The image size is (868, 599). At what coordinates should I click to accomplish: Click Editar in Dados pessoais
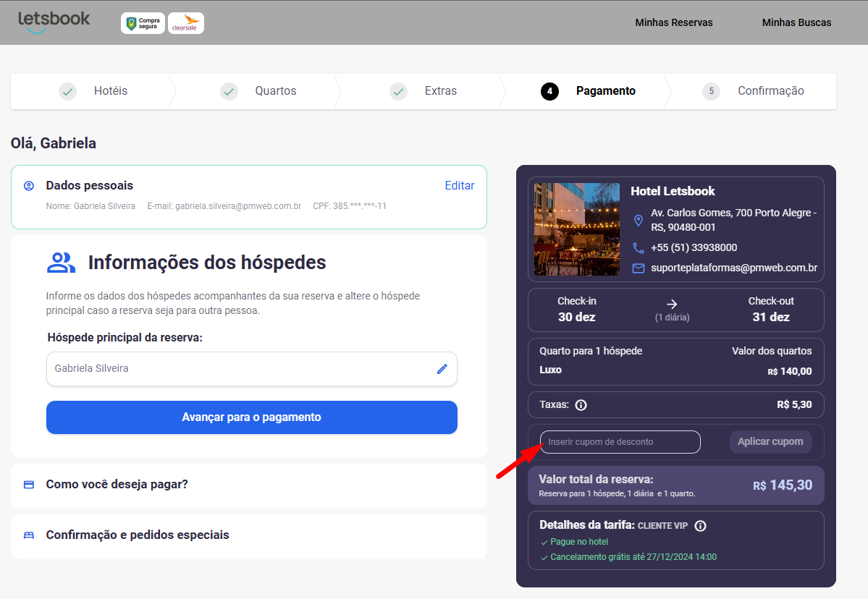click(460, 186)
